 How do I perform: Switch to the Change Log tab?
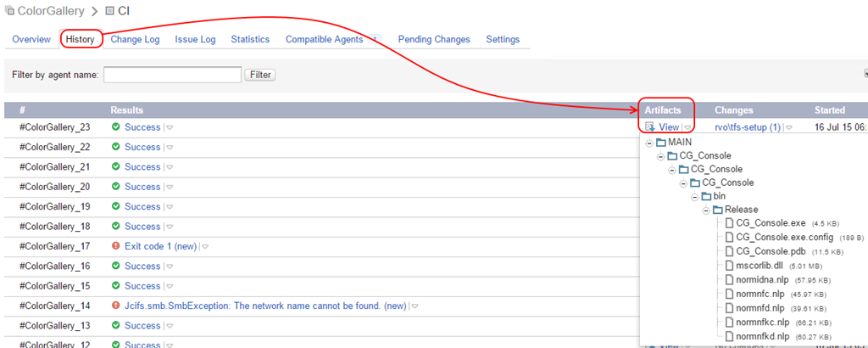point(135,39)
